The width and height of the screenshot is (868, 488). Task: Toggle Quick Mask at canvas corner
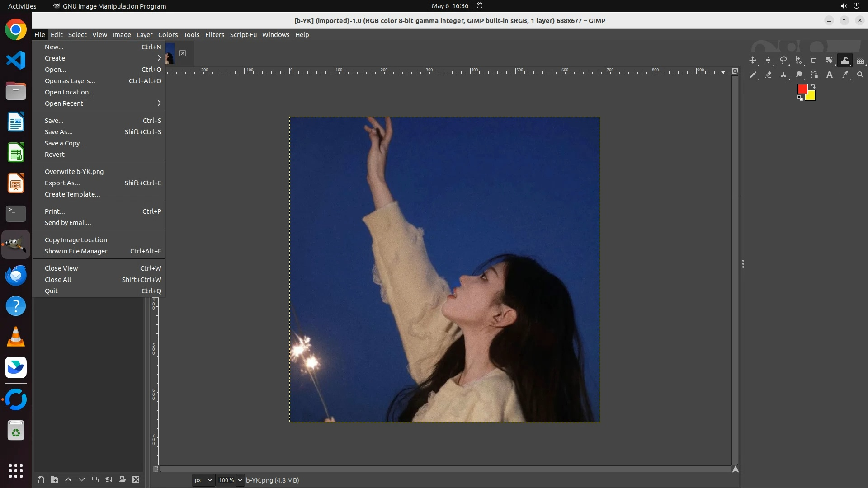(155, 469)
